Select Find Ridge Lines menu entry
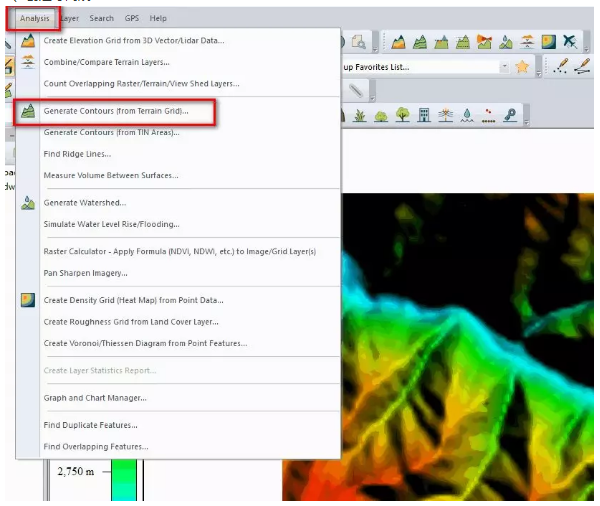Screen dimensions: 600x506 [x=77, y=154]
